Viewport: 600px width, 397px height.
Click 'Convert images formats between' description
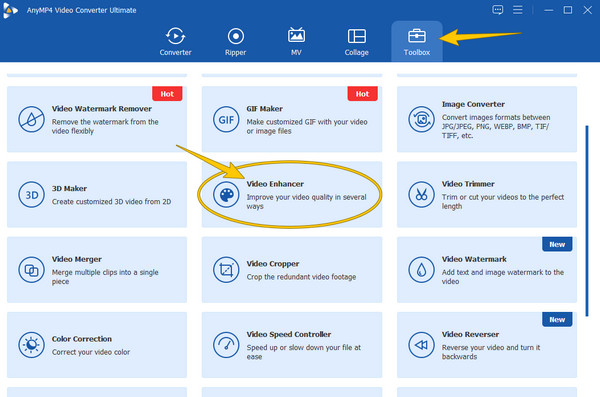(x=496, y=126)
